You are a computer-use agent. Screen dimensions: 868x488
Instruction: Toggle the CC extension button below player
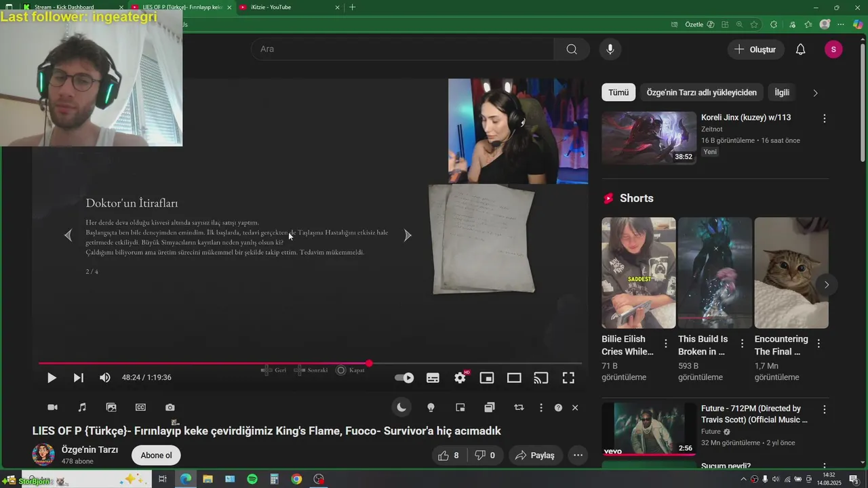(x=140, y=407)
